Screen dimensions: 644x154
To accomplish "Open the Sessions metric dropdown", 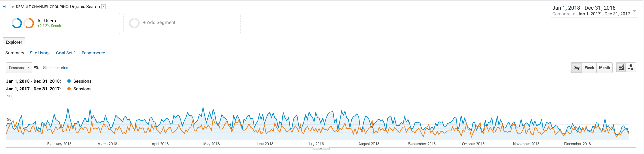I will 19,68.
